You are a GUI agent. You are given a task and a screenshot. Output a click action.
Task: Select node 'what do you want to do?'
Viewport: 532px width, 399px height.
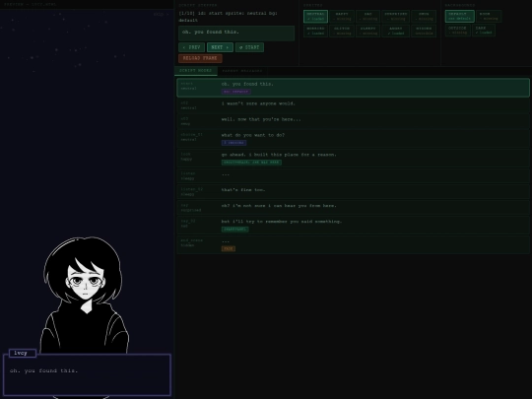[354, 139]
